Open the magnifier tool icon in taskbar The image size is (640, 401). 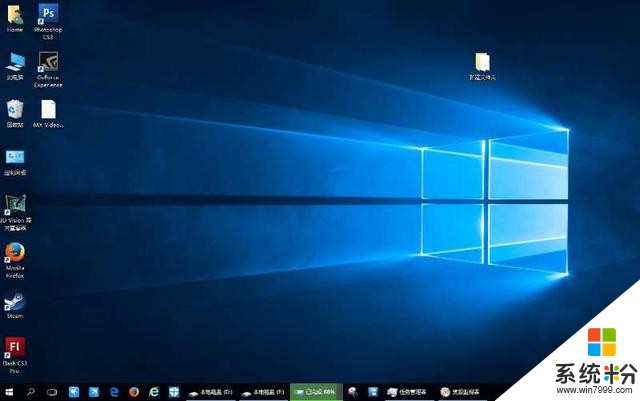pos(352,392)
